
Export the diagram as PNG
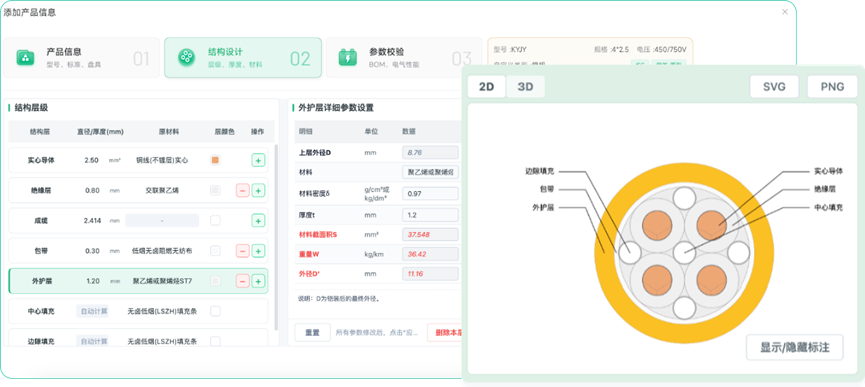click(832, 87)
